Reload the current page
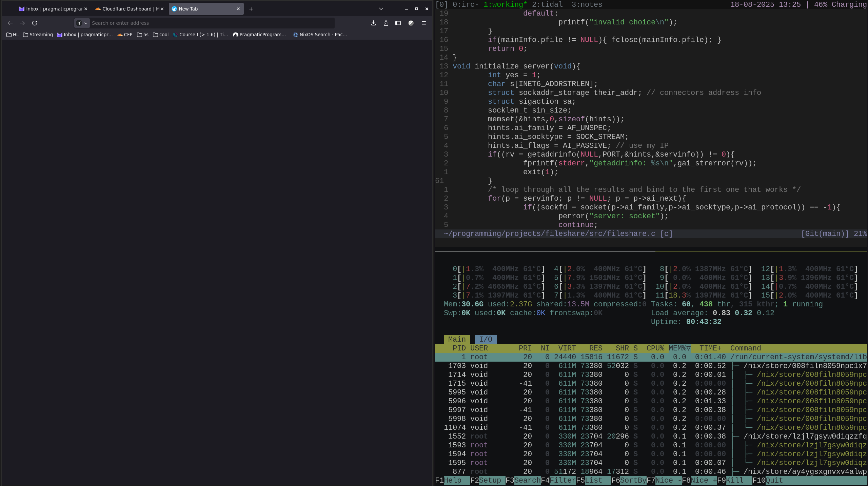 pos(35,23)
